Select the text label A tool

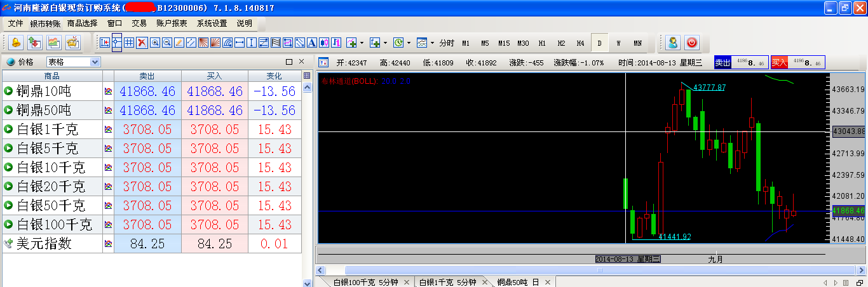pos(312,43)
